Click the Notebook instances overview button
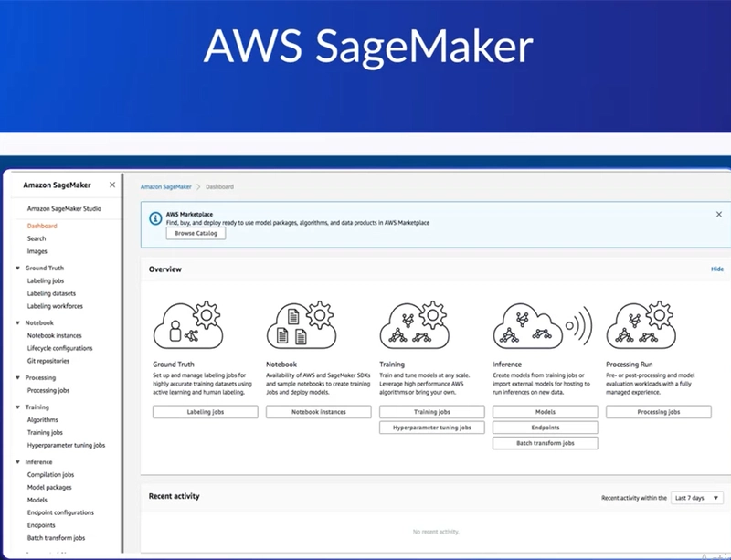 tap(319, 412)
